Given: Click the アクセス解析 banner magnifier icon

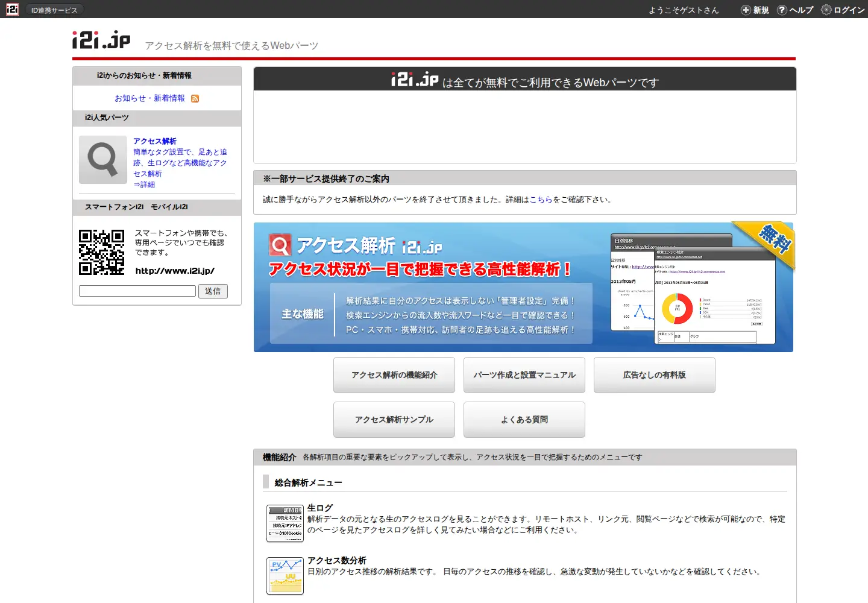Looking at the screenshot, I should 280,245.
